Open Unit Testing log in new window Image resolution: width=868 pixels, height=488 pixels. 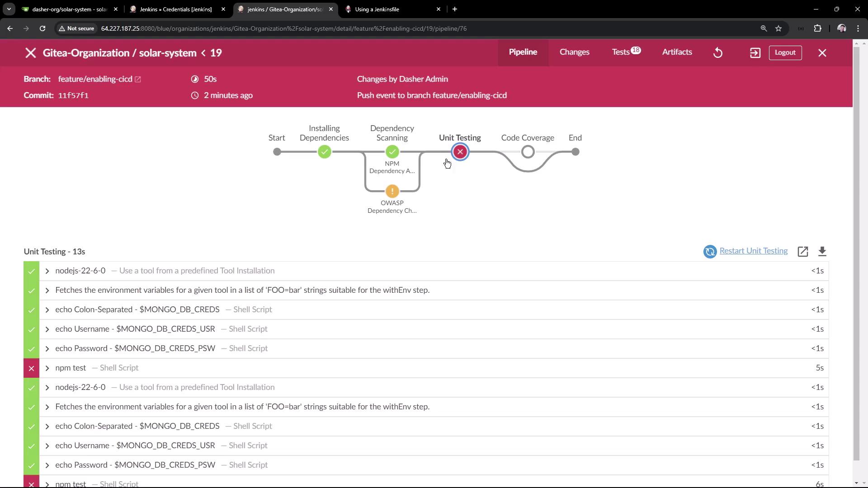[803, 252]
